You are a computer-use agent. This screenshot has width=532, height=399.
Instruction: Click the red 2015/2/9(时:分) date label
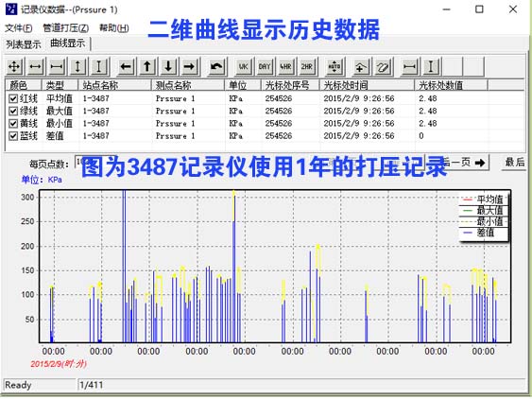coord(59,364)
